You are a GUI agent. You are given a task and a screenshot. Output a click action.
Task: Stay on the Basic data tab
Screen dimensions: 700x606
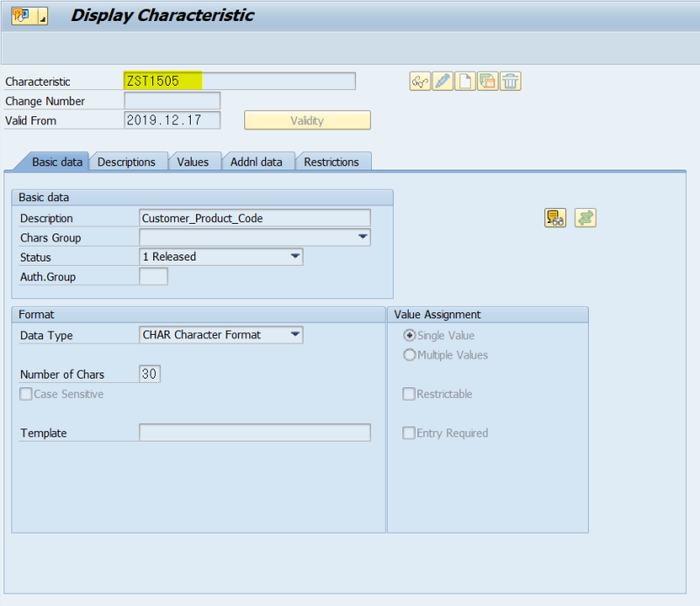click(x=57, y=162)
